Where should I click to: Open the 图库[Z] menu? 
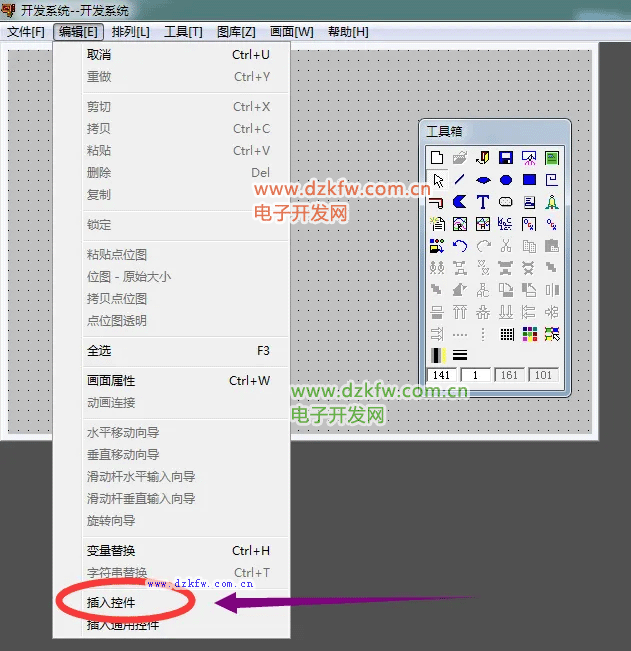(236, 32)
